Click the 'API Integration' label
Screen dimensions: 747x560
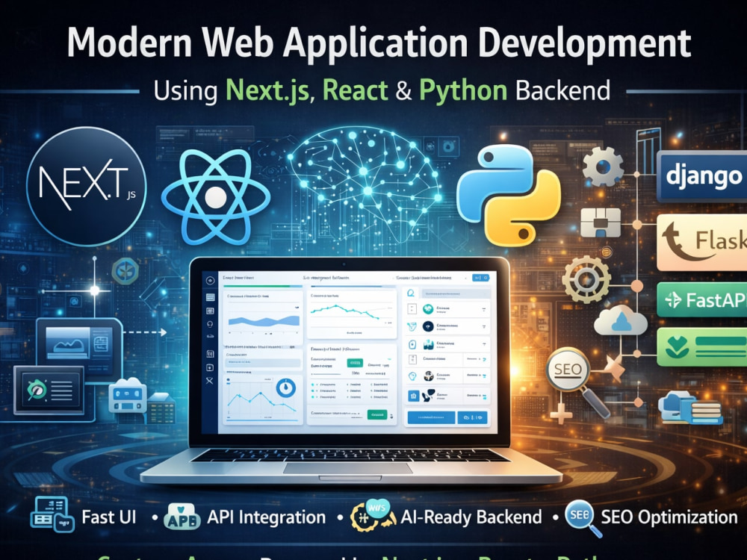(x=267, y=517)
